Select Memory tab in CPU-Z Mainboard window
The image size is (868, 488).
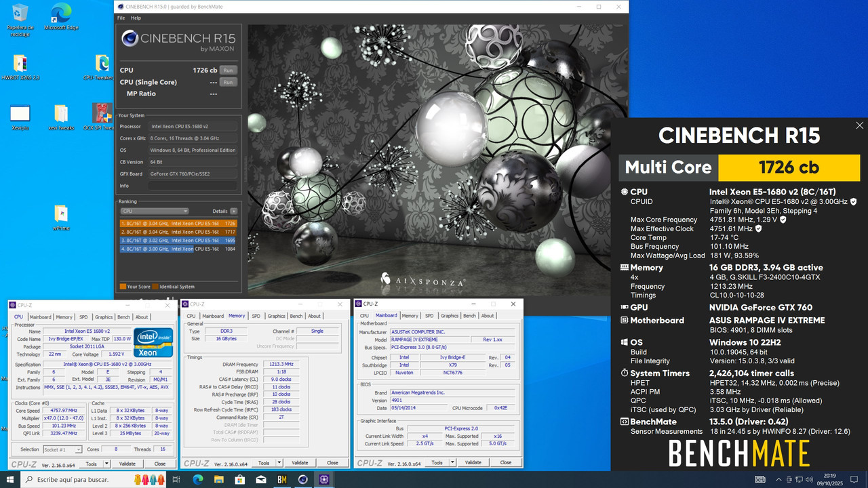[410, 316]
